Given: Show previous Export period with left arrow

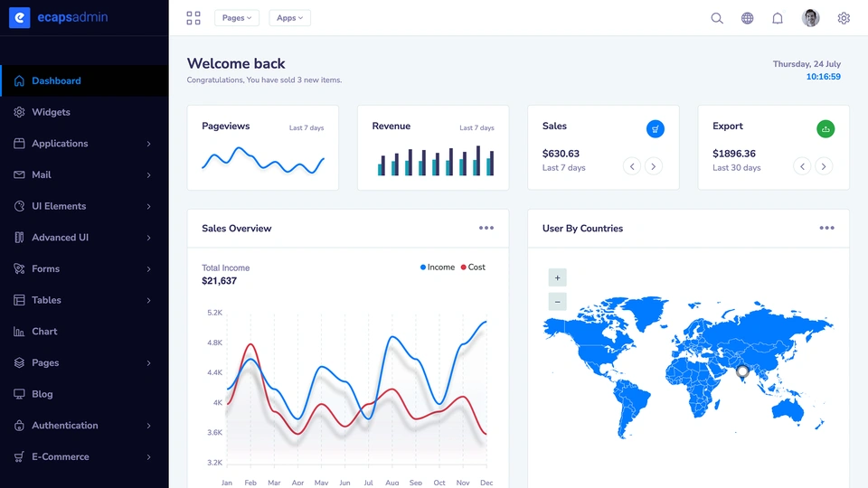Looking at the screenshot, I should point(802,166).
